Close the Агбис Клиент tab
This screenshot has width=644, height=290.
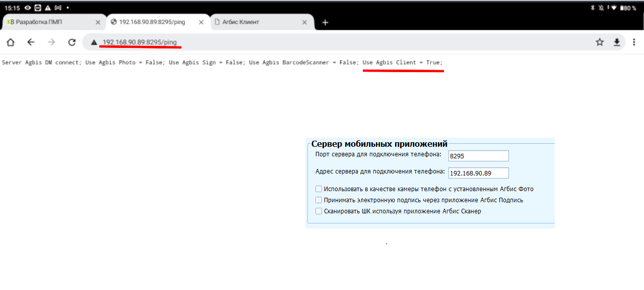pyautogui.click(x=304, y=22)
